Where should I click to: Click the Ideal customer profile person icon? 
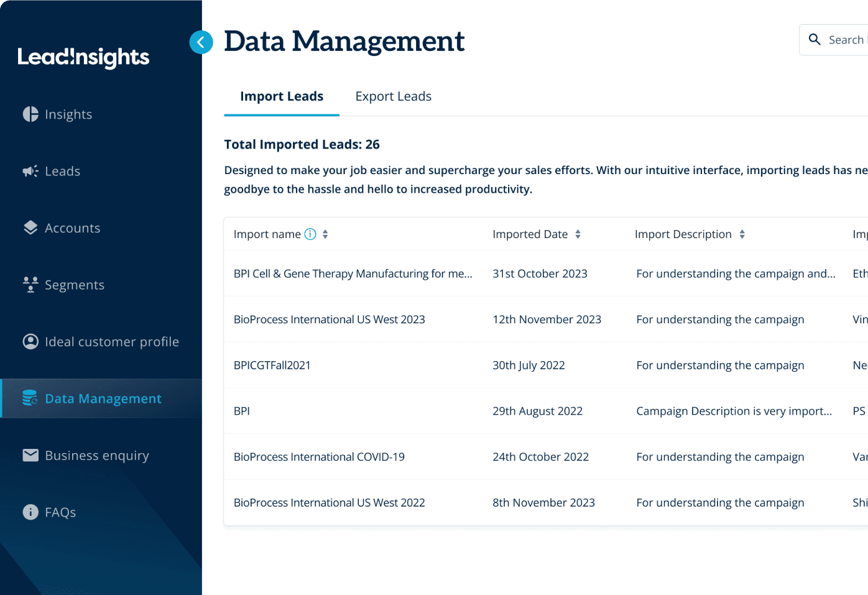pyautogui.click(x=30, y=341)
